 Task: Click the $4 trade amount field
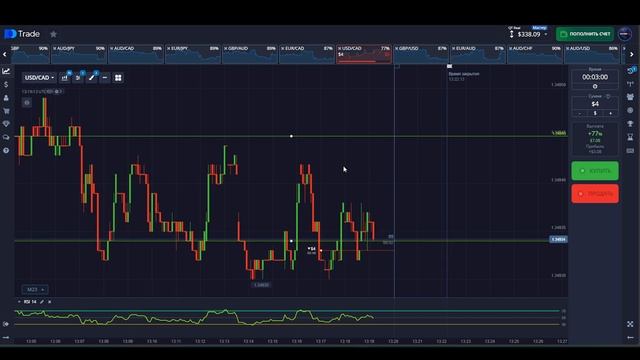(x=595, y=104)
